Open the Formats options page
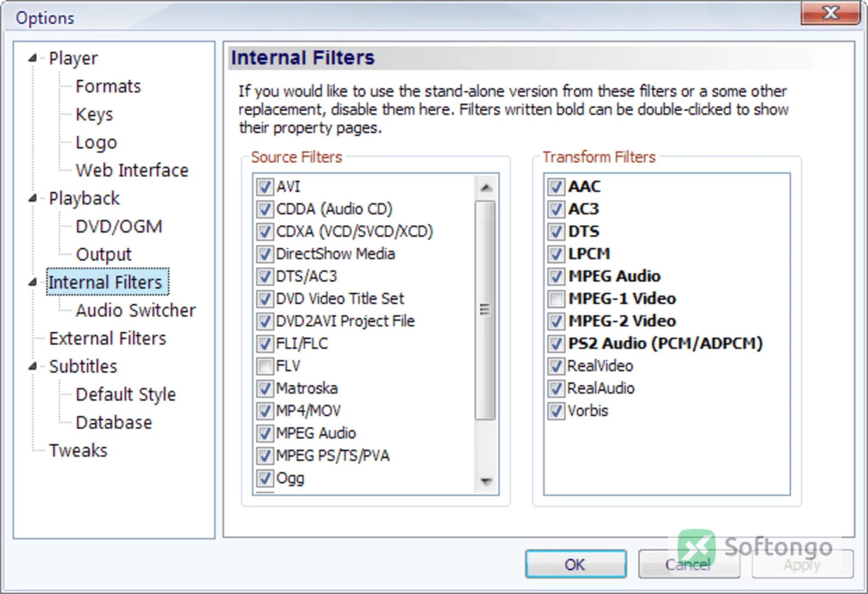 pyautogui.click(x=108, y=86)
